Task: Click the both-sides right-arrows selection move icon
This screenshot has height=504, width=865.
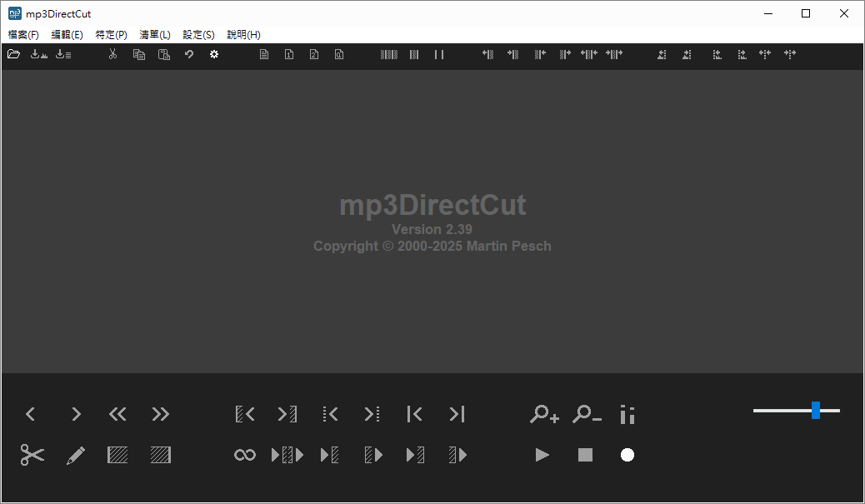Action: click(x=614, y=54)
